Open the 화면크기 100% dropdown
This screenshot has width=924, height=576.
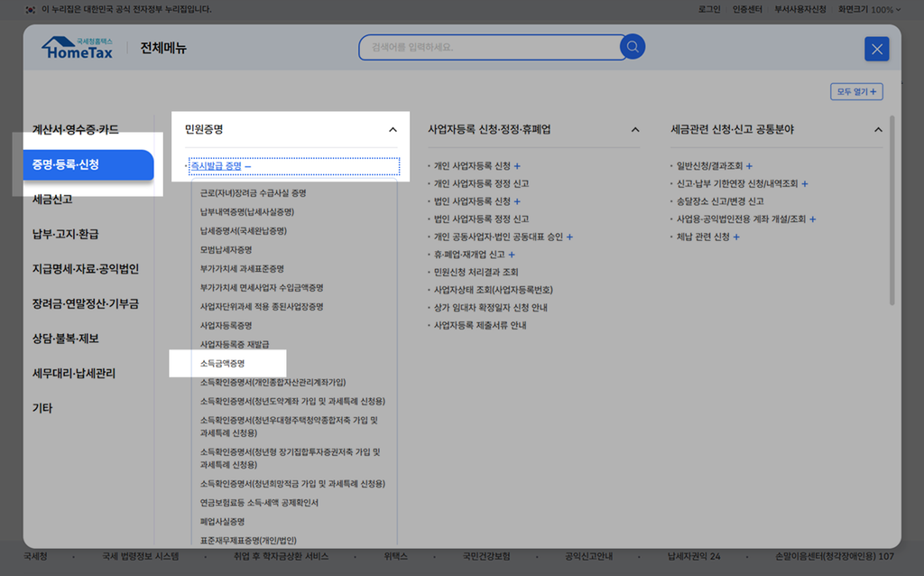point(870,9)
